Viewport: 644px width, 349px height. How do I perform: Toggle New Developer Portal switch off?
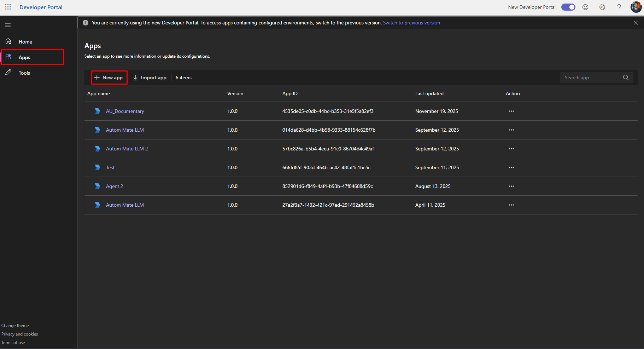pos(568,7)
